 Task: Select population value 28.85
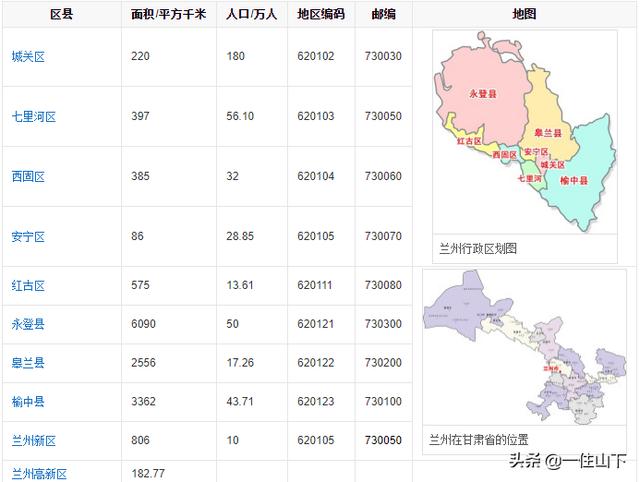point(240,236)
